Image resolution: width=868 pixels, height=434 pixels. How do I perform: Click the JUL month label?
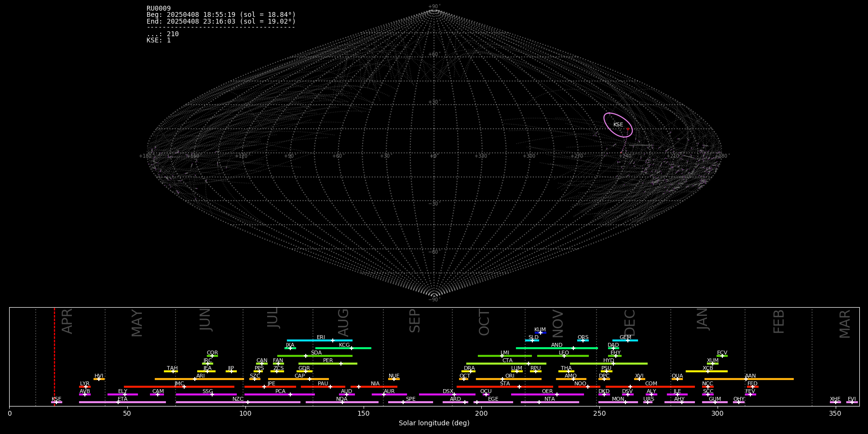pyautogui.click(x=273, y=318)
